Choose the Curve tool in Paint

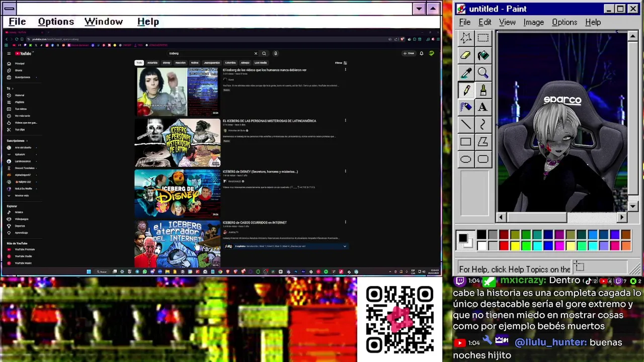click(x=483, y=125)
